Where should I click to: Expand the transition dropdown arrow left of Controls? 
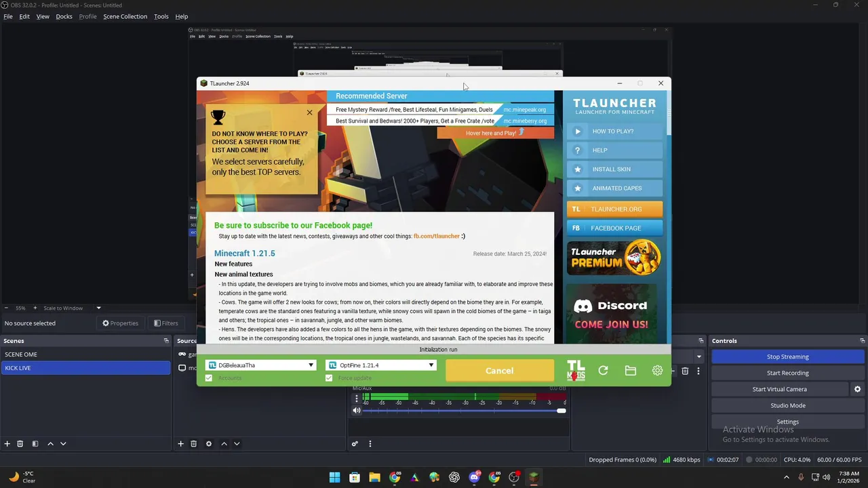click(x=698, y=357)
